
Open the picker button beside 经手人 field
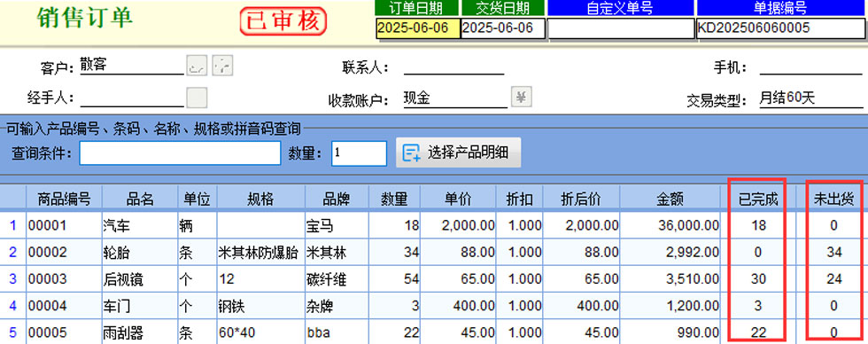[197, 98]
